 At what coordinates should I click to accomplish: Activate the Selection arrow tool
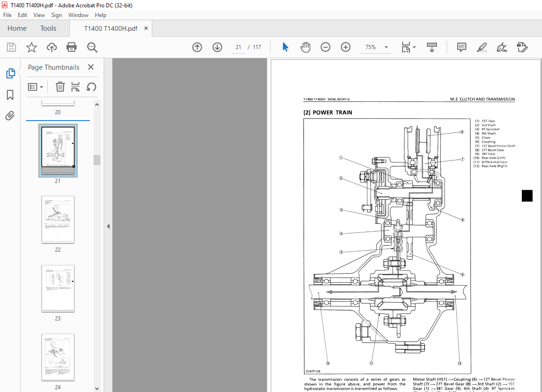click(285, 47)
